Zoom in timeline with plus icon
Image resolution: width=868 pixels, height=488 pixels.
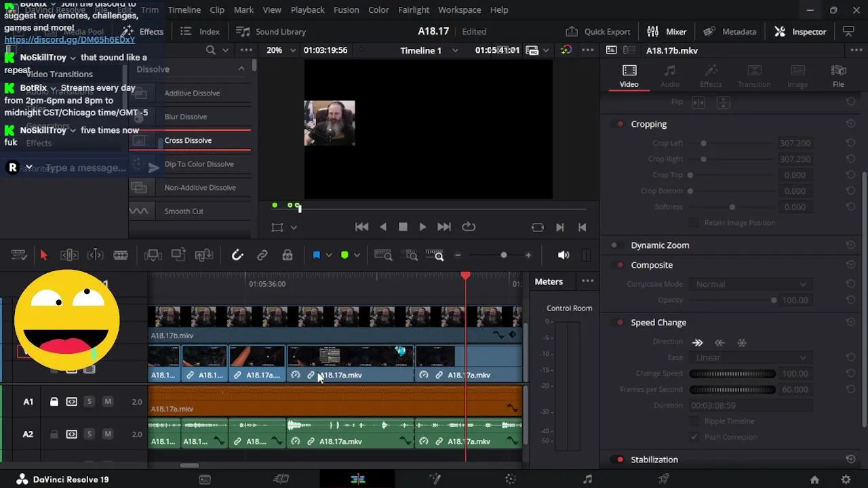point(528,255)
